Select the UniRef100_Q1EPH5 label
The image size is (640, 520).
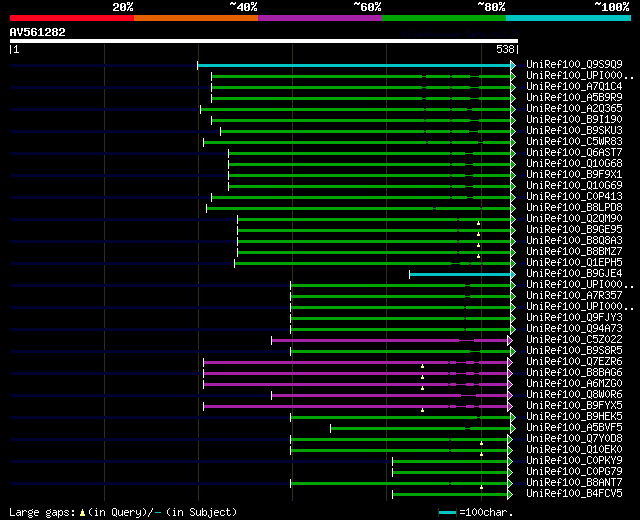point(574,262)
